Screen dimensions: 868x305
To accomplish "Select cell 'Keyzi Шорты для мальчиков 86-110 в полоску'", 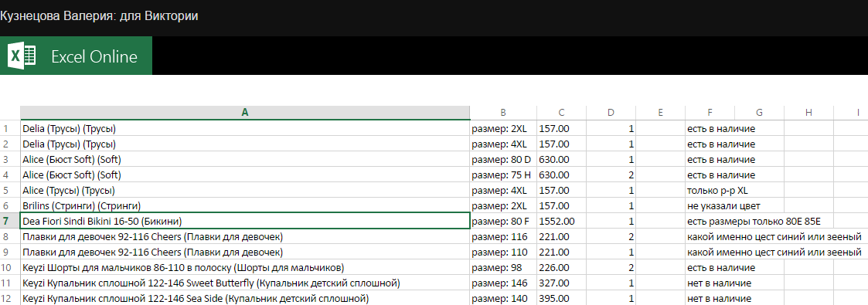I will click(x=245, y=268).
